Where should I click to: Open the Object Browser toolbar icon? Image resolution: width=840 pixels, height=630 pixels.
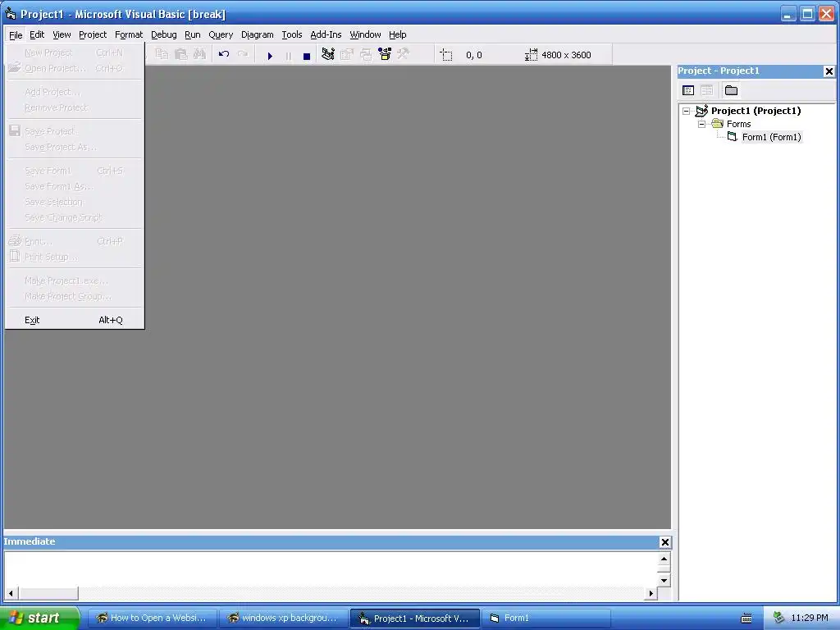385,54
